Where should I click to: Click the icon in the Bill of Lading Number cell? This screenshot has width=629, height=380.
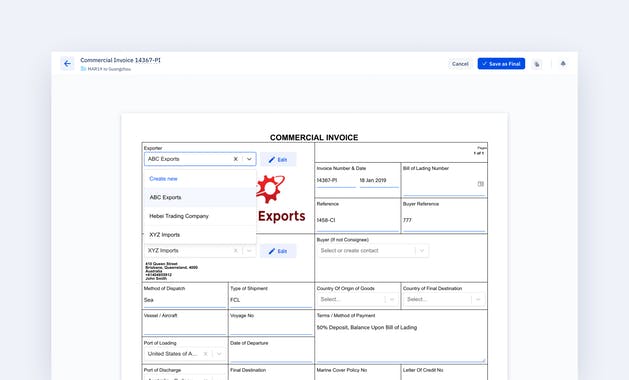pyautogui.click(x=481, y=184)
